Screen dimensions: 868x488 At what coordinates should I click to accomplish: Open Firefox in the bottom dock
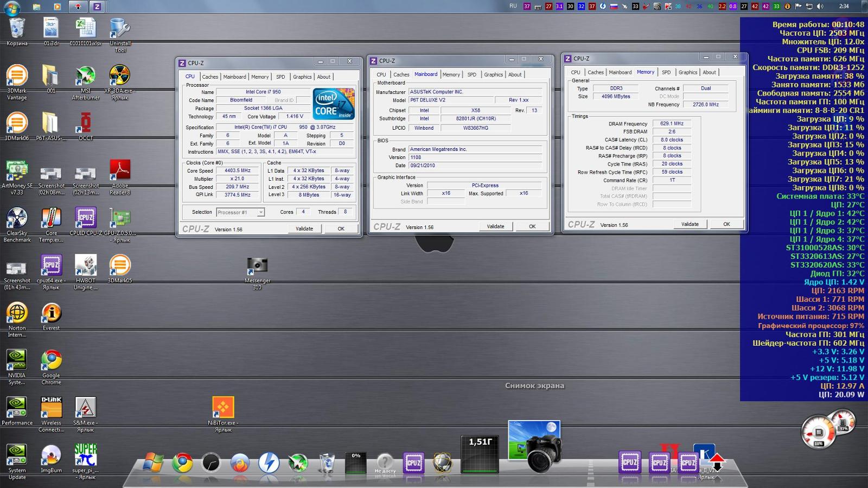240,463
